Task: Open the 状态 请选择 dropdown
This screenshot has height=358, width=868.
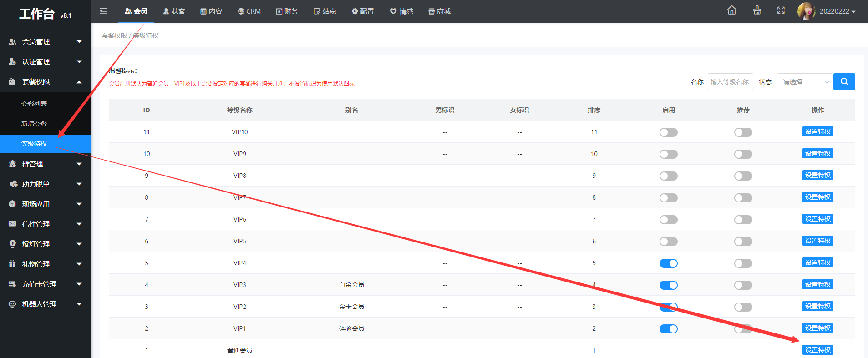Action: pos(805,82)
